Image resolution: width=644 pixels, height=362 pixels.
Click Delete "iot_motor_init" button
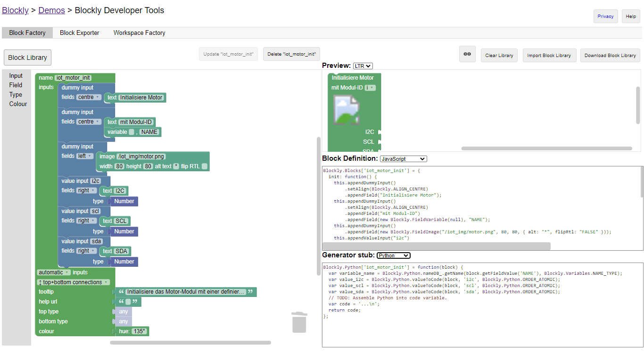pyautogui.click(x=291, y=54)
